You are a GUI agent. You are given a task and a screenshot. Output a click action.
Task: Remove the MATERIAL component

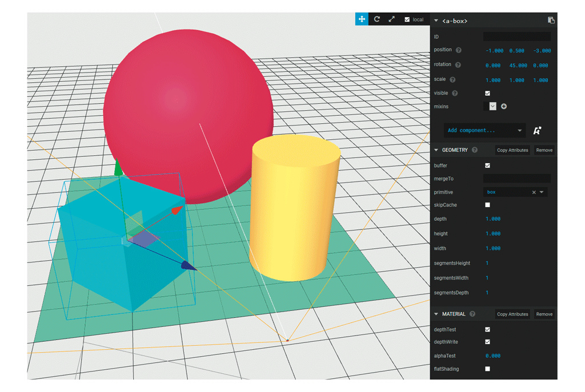tap(544, 314)
